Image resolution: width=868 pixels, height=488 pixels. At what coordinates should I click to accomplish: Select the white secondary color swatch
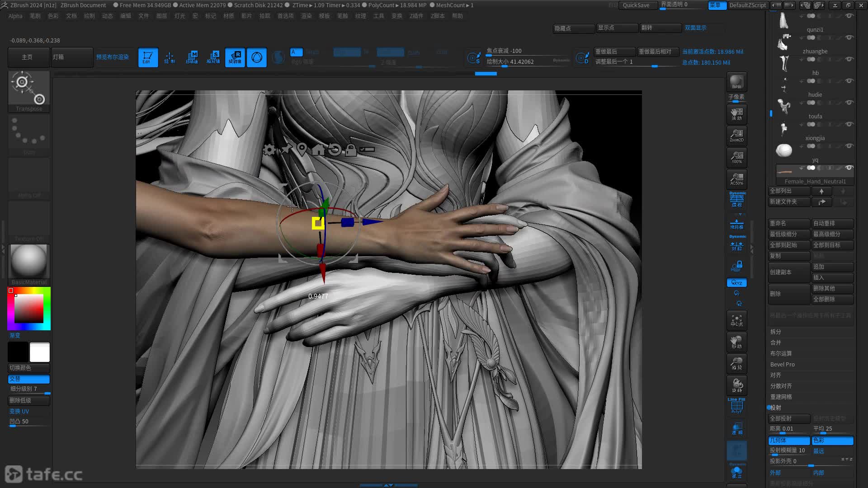tap(40, 352)
